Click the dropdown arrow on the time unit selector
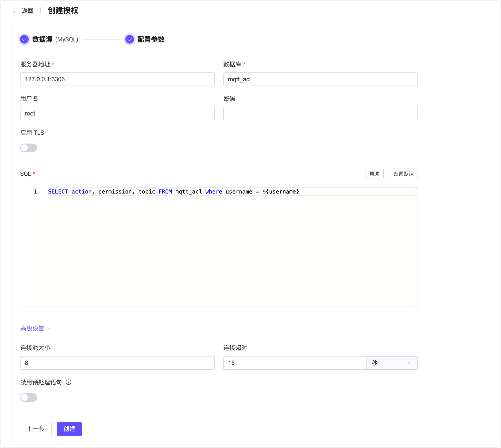 [x=410, y=363]
